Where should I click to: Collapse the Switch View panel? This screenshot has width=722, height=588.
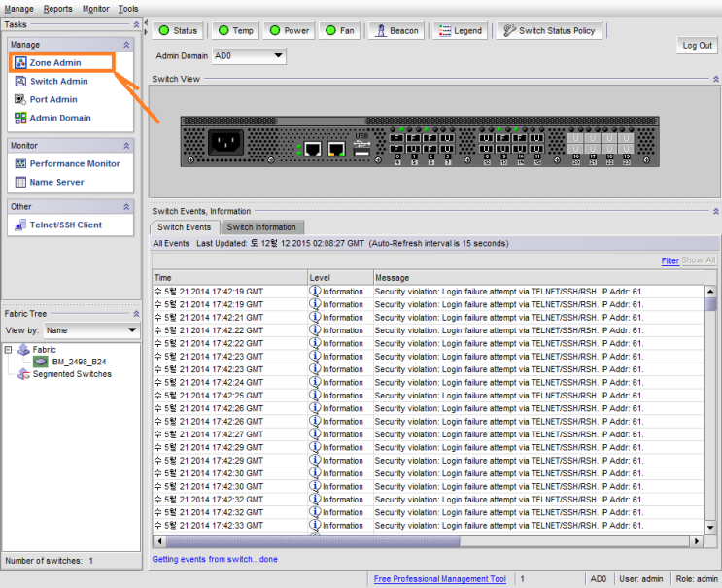(716, 79)
